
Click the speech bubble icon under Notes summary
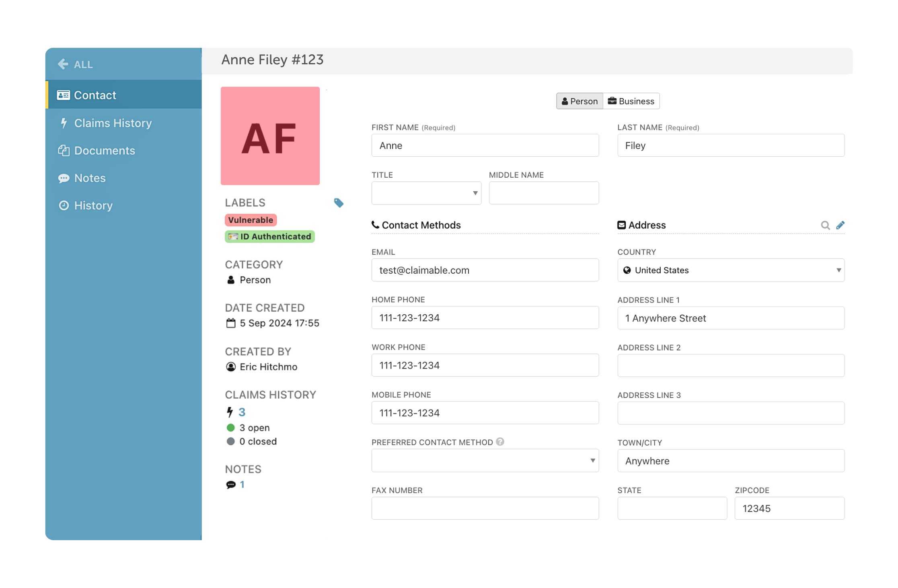click(230, 485)
